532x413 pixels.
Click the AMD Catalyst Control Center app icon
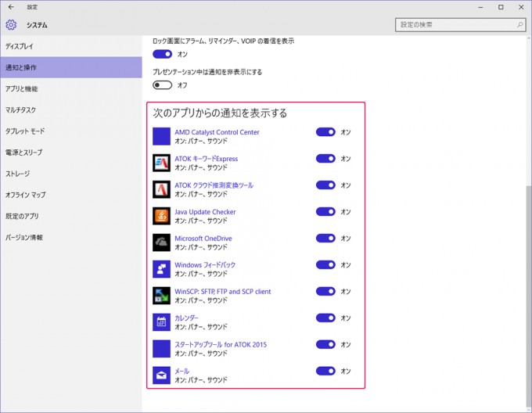pos(161,136)
